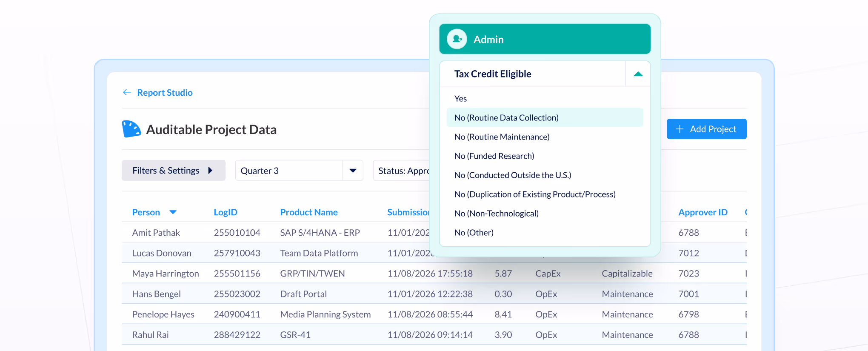Image resolution: width=868 pixels, height=351 pixels.
Task: Select the Quarter 3 combo box
Action: tap(299, 171)
